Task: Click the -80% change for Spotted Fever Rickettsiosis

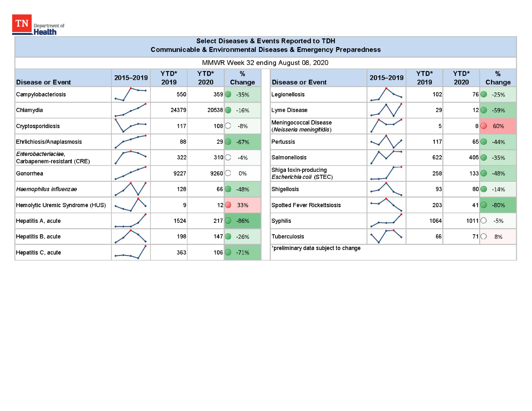Action: pos(498,205)
